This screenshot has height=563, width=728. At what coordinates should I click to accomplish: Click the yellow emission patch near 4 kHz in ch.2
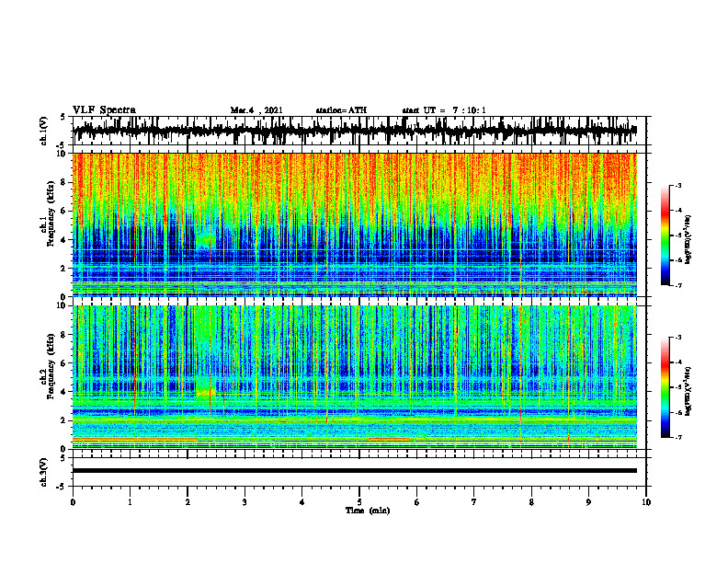click(206, 392)
